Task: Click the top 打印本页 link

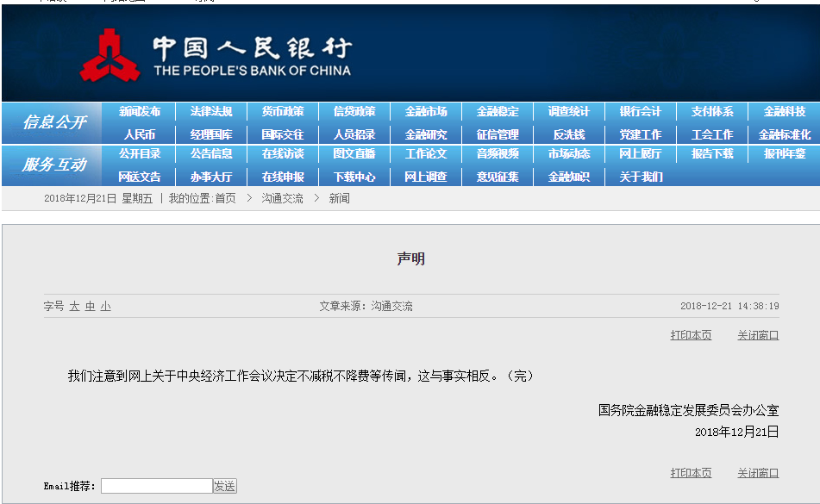Action: (691, 335)
